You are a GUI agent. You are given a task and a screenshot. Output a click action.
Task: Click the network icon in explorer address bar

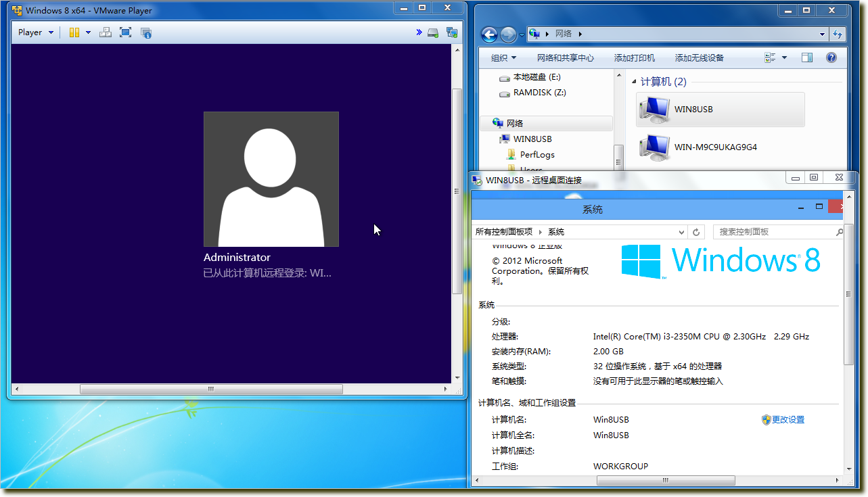coord(534,33)
